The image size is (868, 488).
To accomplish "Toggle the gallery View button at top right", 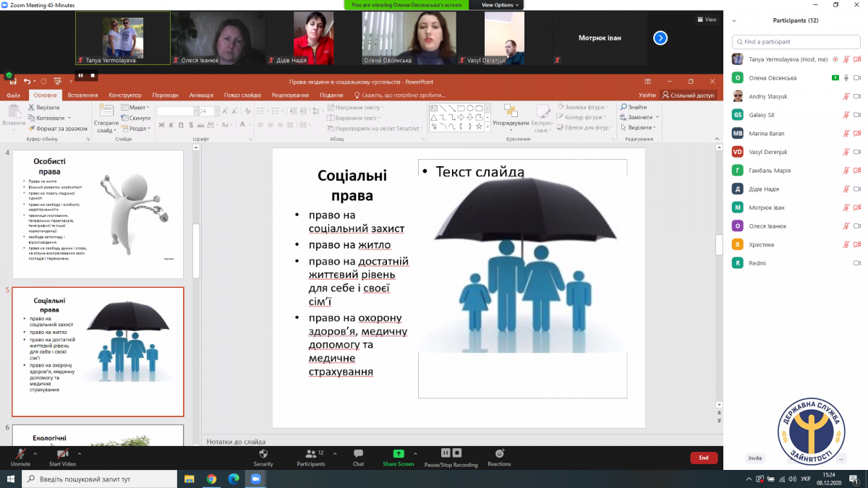I will point(707,20).
